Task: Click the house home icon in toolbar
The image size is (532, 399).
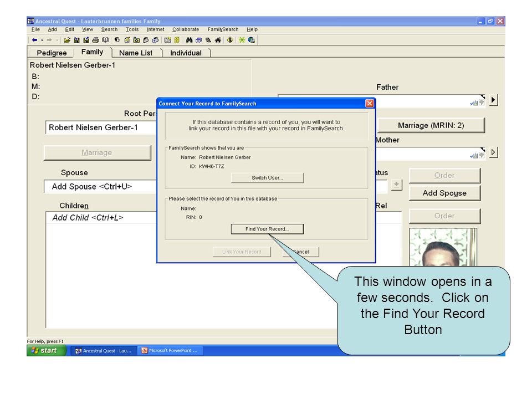Action: pos(218,40)
